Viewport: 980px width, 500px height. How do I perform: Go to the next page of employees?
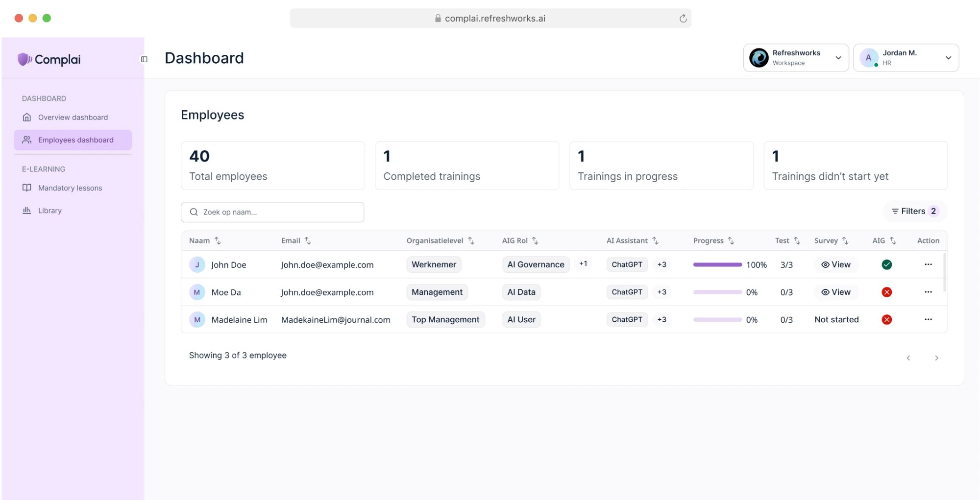(x=936, y=358)
